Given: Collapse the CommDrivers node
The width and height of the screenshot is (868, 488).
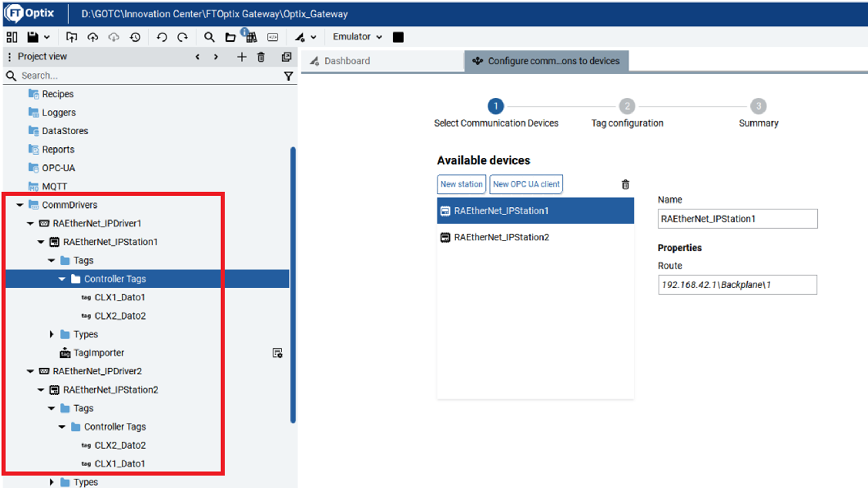Looking at the screenshot, I should (20, 205).
